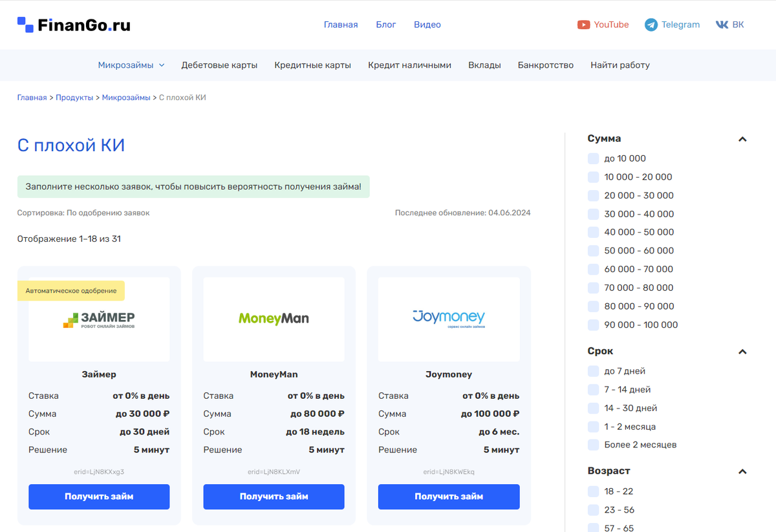776x532 pixels.
Task: Click the 'Автоматическое одобрение' badge
Action: click(71, 291)
